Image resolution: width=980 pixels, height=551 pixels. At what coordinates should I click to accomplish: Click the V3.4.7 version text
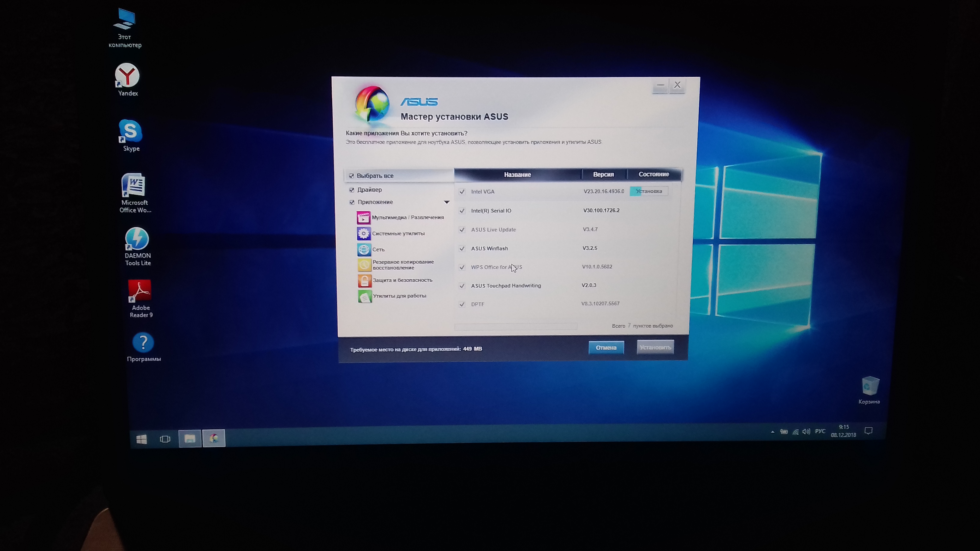coord(590,229)
